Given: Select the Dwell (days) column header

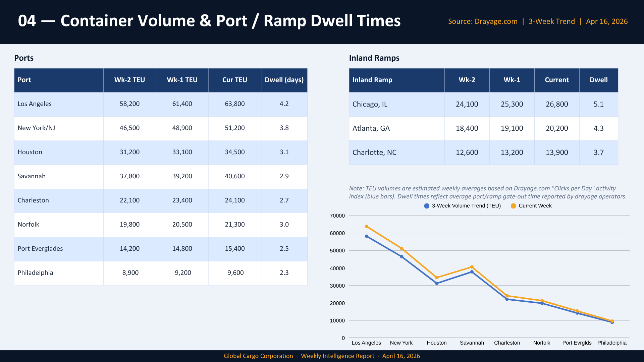Looking at the screenshot, I should 284,80.
